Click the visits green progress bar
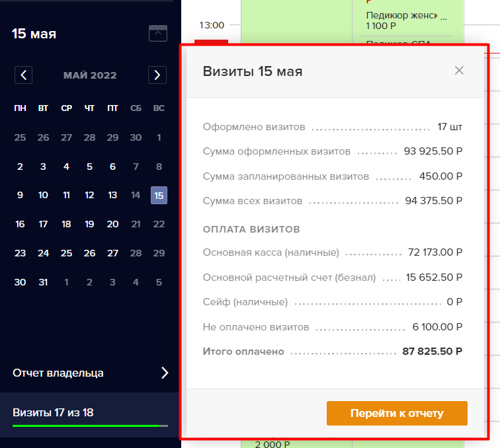The height and width of the screenshot is (448, 500). pyautogui.click(x=90, y=426)
